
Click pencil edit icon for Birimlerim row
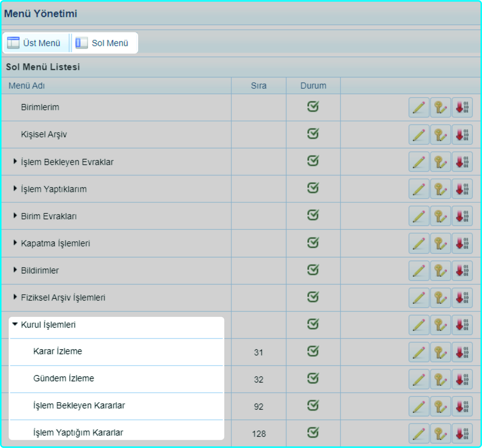419,107
